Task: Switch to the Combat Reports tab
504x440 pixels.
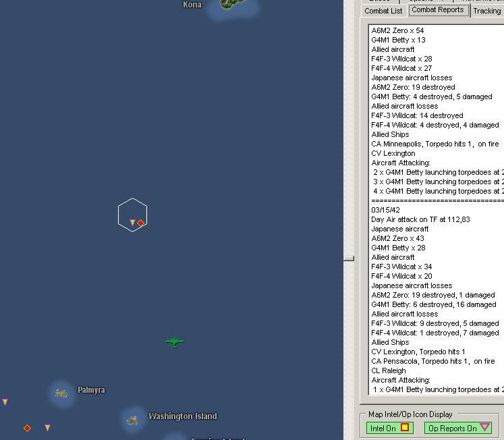Action: pos(438,10)
